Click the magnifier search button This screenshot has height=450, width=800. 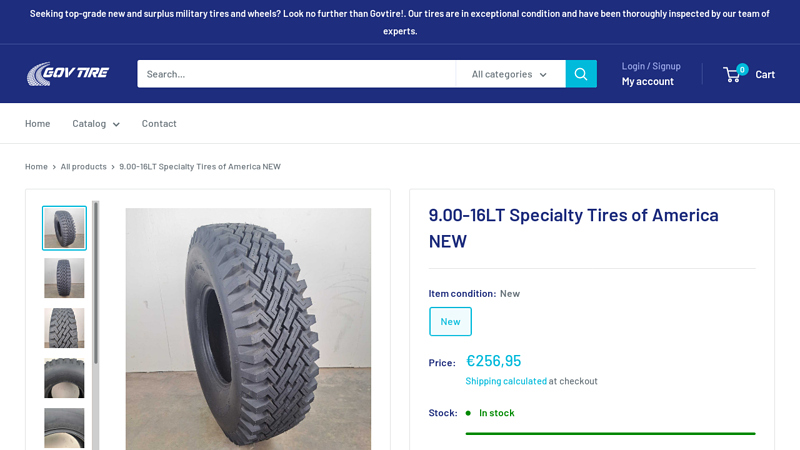581,74
